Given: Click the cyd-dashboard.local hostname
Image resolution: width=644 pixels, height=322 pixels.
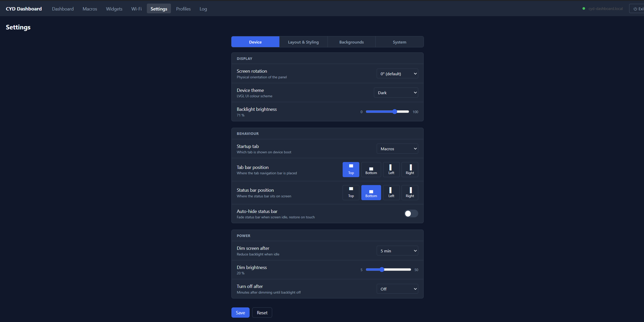Looking at the screenshot, I should coord(606,9).
